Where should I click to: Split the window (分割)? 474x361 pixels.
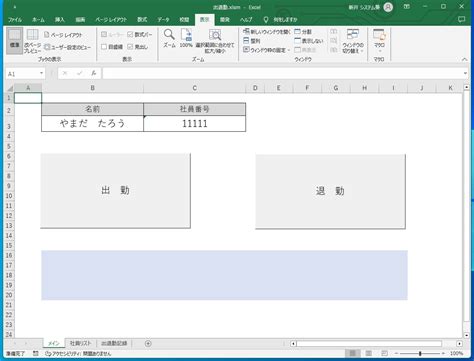click(303, 32)
